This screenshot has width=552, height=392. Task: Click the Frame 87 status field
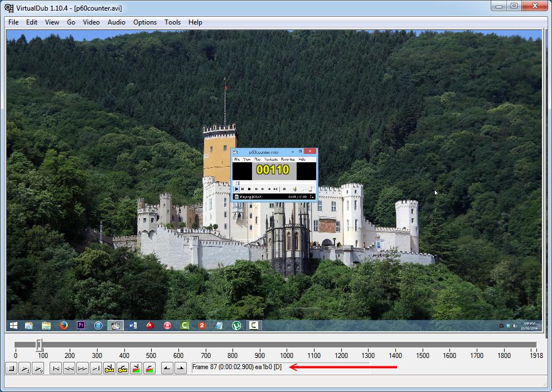[280, 367]
